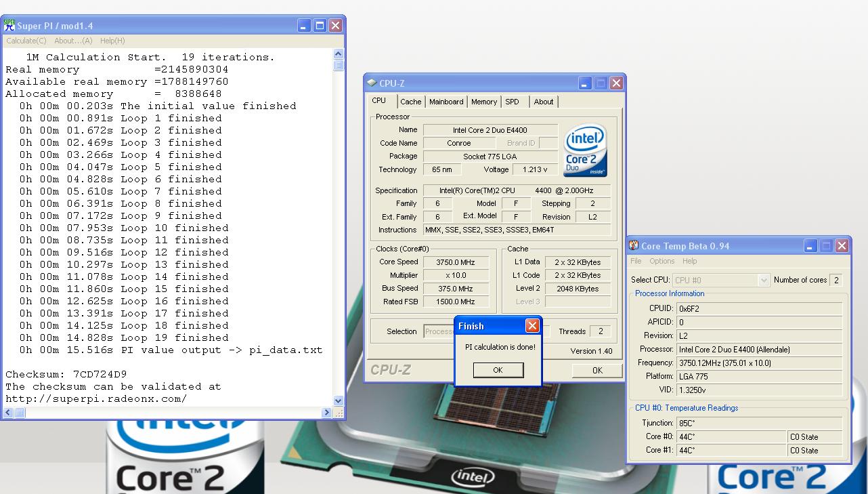
Task: Switch to the Mainboard tab in CPU-Z
Action: click(x=446, y=102)
